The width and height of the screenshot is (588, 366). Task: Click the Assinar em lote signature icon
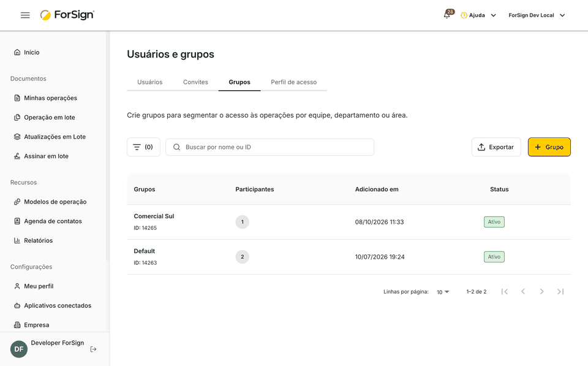click(x=17, y=156)
